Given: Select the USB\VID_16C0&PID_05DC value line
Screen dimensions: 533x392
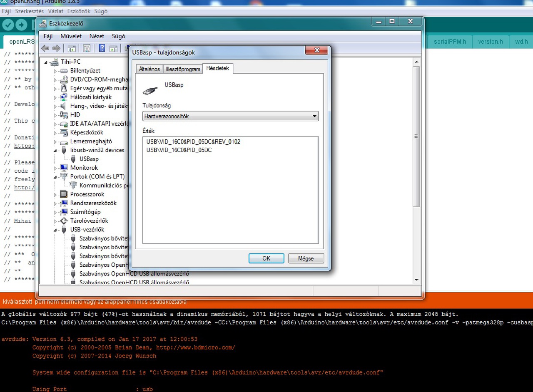Looking at the screenshot, I should tap(179, 150).
